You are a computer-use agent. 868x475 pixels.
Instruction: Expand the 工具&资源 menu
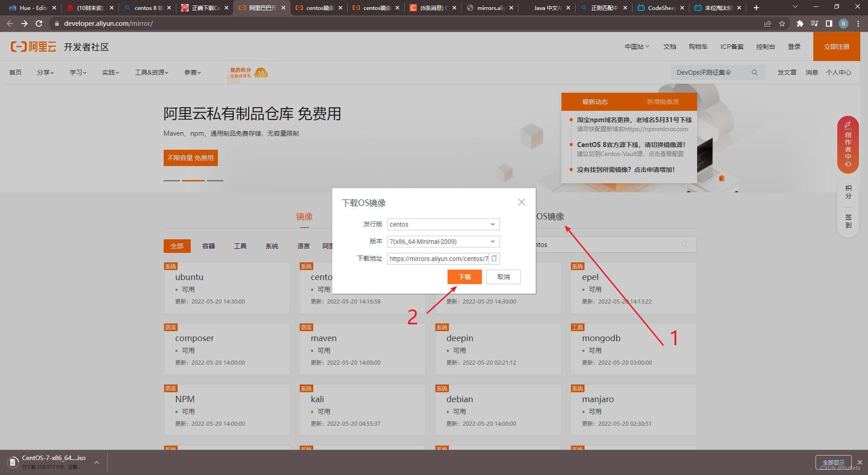coord(151,72)
